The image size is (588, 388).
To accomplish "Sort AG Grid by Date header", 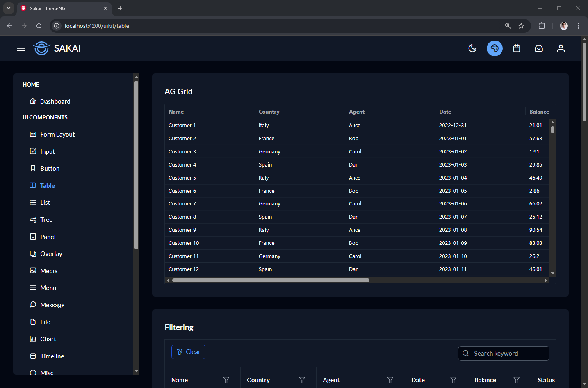I will point(480,112).
